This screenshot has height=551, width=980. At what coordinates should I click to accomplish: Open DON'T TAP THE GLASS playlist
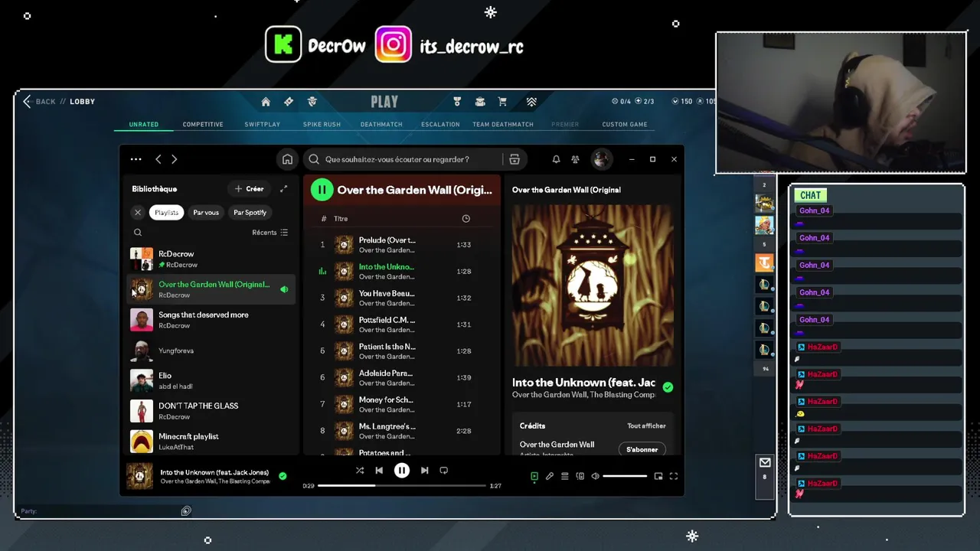209,411
